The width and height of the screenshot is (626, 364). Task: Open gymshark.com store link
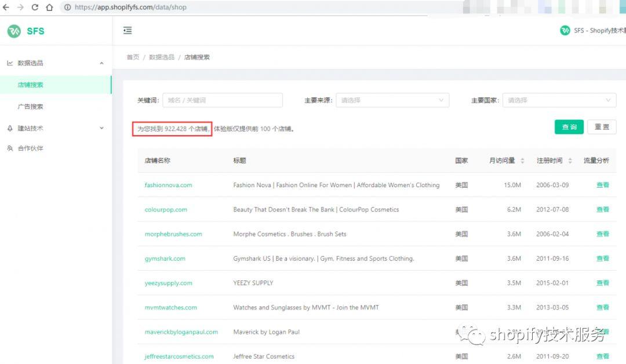(x=165, y=259)
